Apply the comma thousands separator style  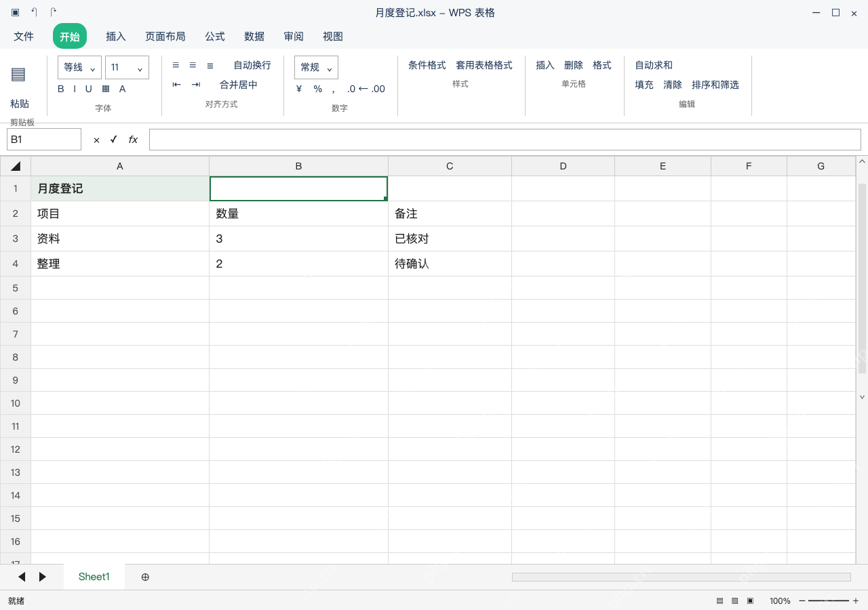[x=333, y=89]
